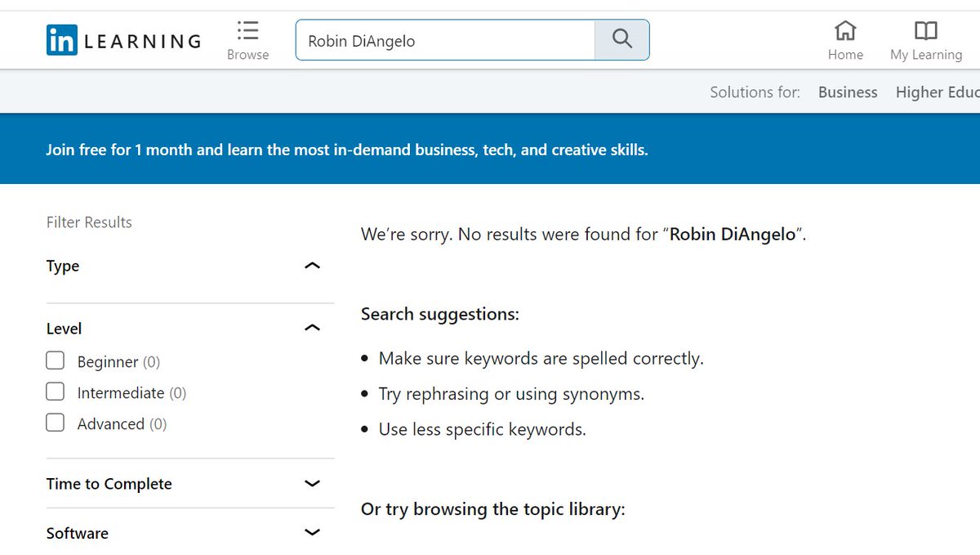Image resolution: width=980 pixels, height=555 pixels.
Task: Open Browse using its list icon
Action: tap(247, 31)
